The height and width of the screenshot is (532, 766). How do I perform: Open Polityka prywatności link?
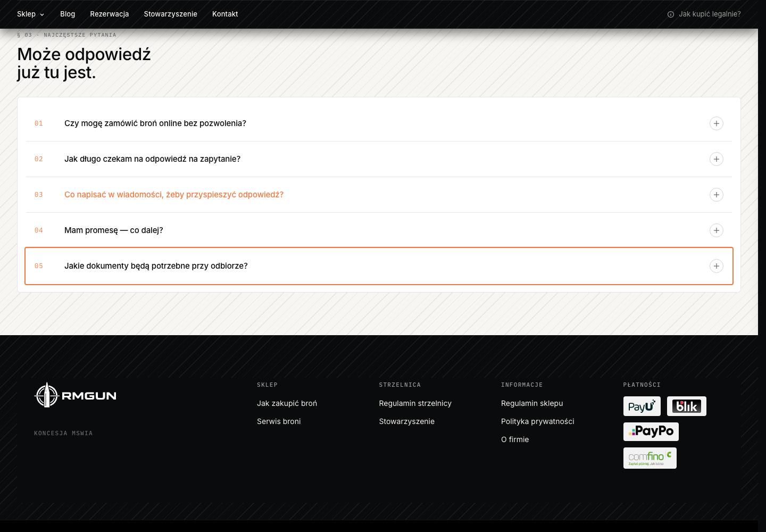(537, 421)
